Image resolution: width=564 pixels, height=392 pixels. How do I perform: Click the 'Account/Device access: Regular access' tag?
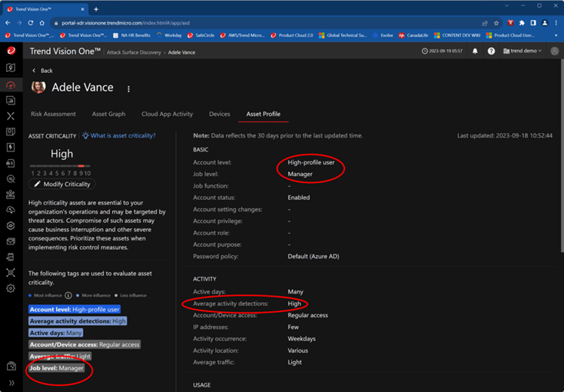(85, 344)
